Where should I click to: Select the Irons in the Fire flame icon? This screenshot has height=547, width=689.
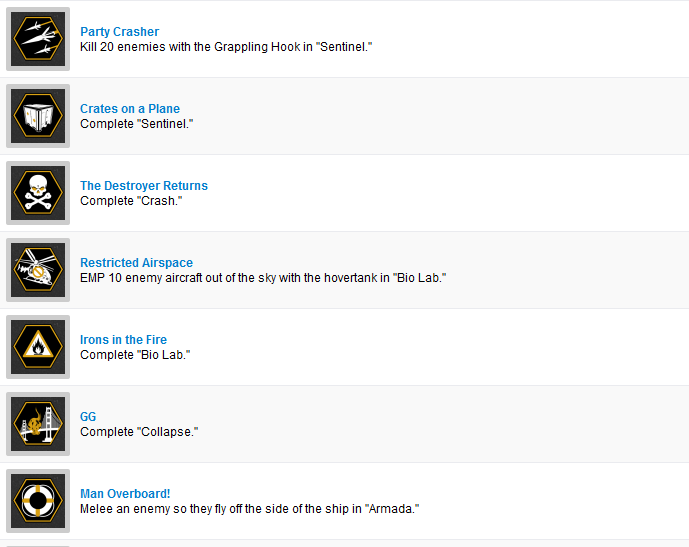38,347
